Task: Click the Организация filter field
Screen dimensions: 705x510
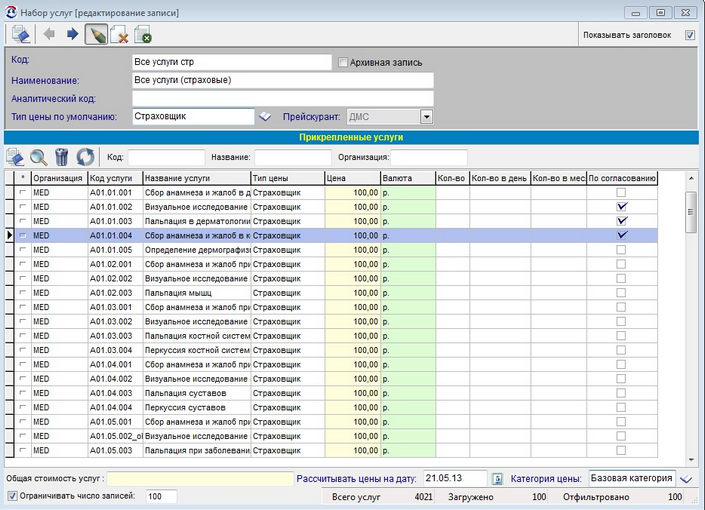Action: click(x=429, y=157)
